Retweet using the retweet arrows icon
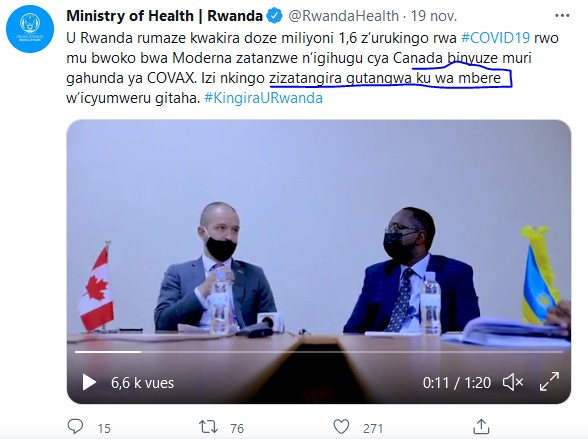Screen dimensions: 588x439 coord(208,427)
